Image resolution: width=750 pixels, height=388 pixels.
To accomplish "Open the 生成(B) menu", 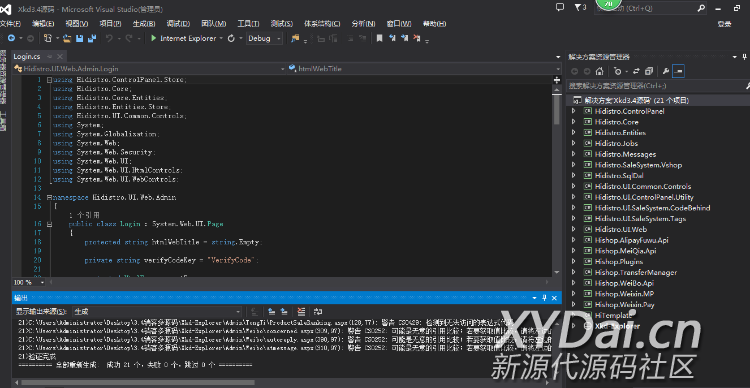I will point(144,23).
